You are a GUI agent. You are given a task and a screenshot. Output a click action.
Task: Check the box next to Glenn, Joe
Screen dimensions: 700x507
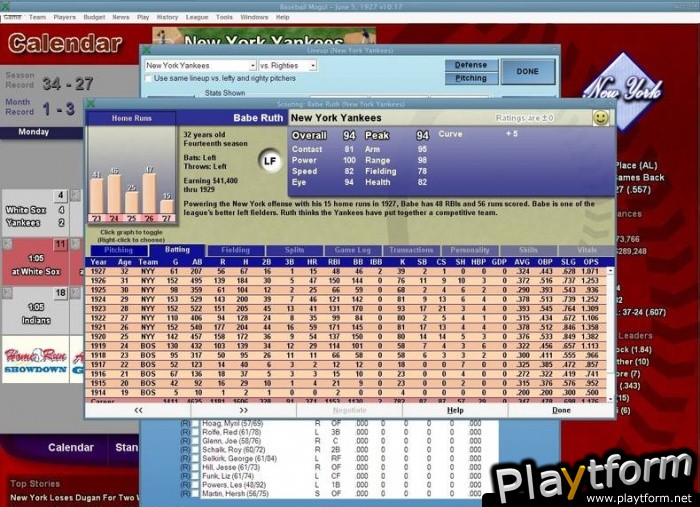point(195,441)
